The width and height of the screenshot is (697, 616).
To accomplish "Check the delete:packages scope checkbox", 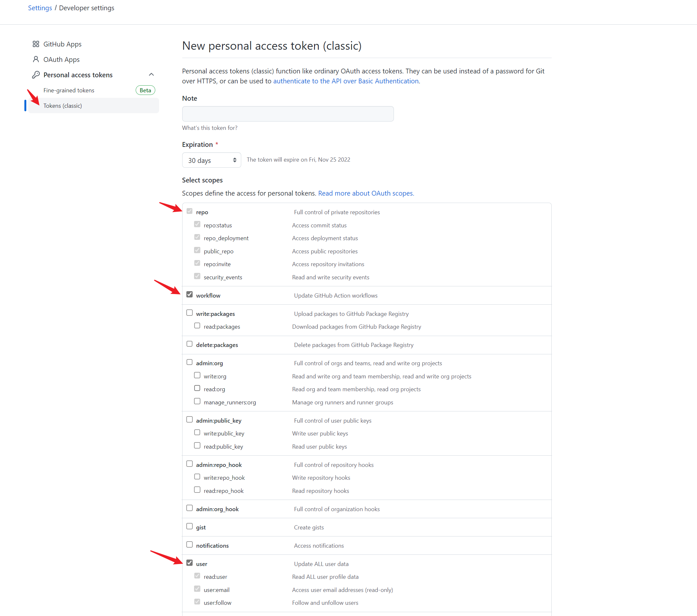I will click(190, 344).
